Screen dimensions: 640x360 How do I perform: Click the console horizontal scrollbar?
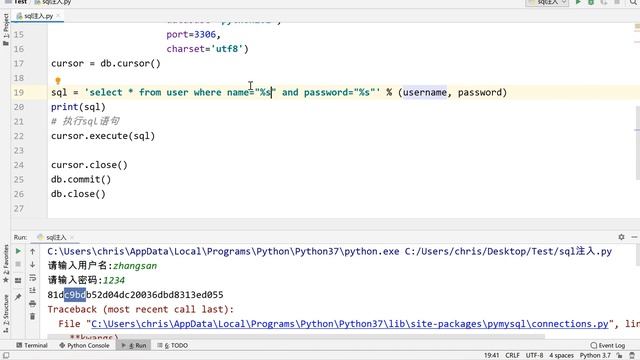(x=296, y=337)
